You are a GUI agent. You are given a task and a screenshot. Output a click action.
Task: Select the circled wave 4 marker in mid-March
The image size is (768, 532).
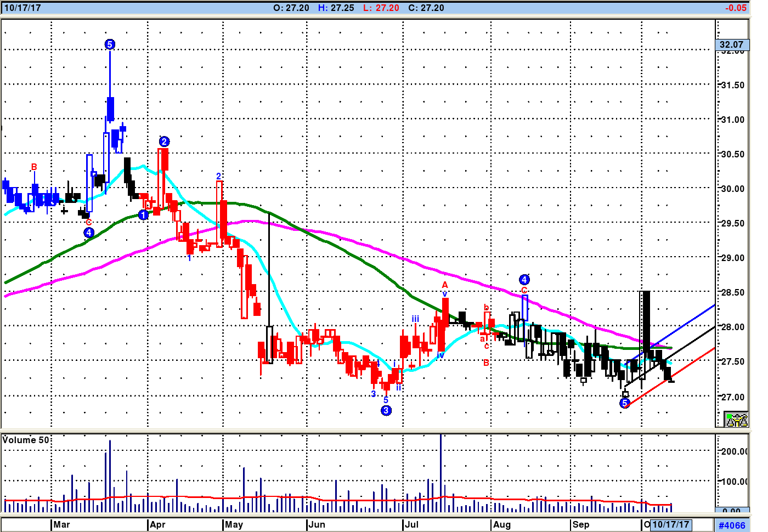pos(89,233)
